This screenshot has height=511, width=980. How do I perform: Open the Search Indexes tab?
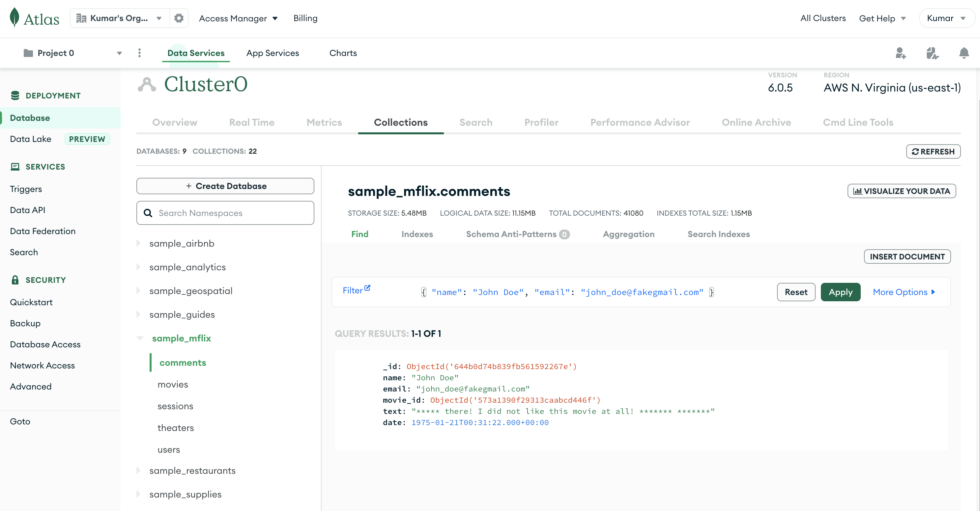[718, 234]
